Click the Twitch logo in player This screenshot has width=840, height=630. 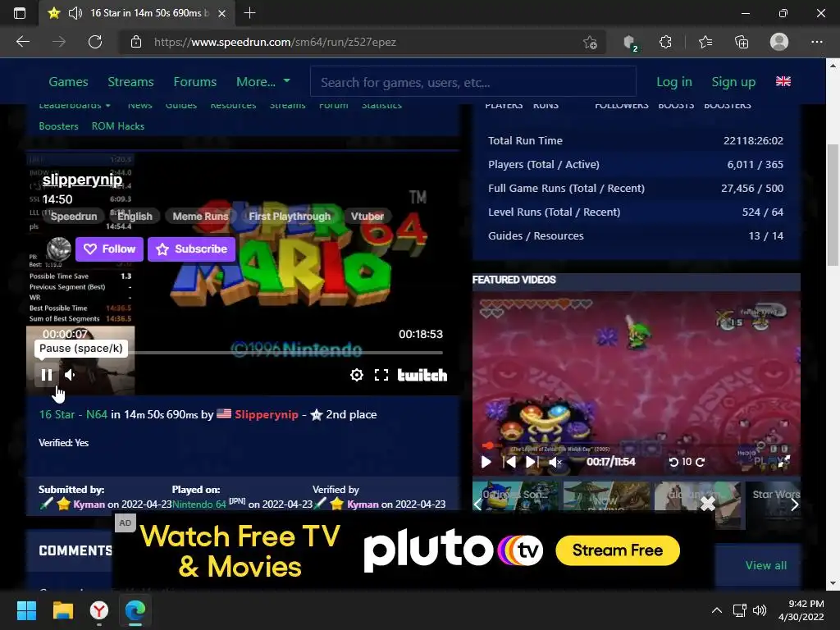pyautogui.click(x=422, y=375)
